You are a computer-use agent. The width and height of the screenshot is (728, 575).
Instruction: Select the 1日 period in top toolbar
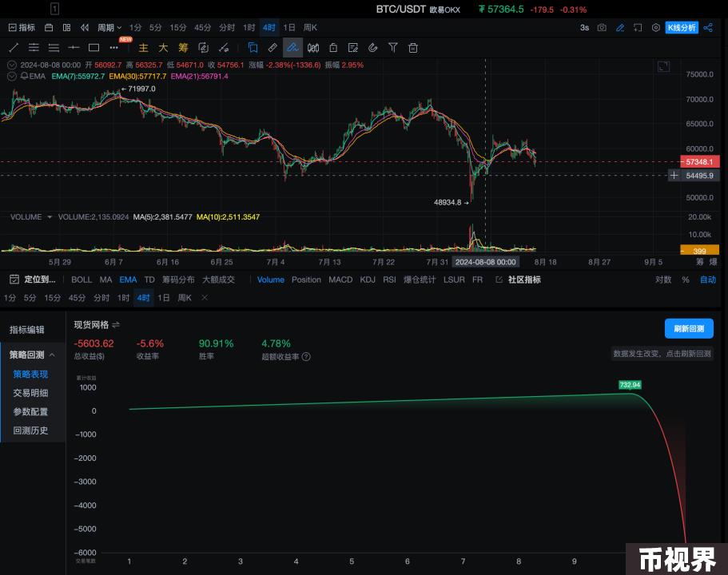pos(288,27)
